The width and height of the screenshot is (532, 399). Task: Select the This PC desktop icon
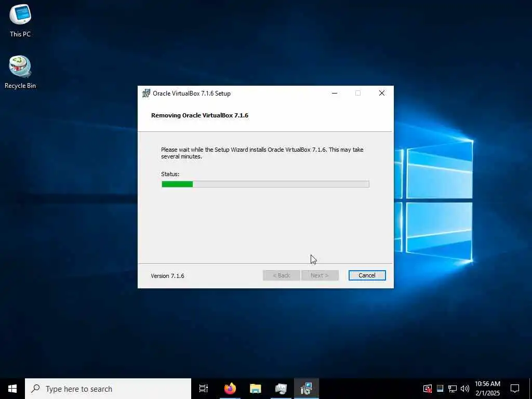pyautogui.click(x=20, y=21)
